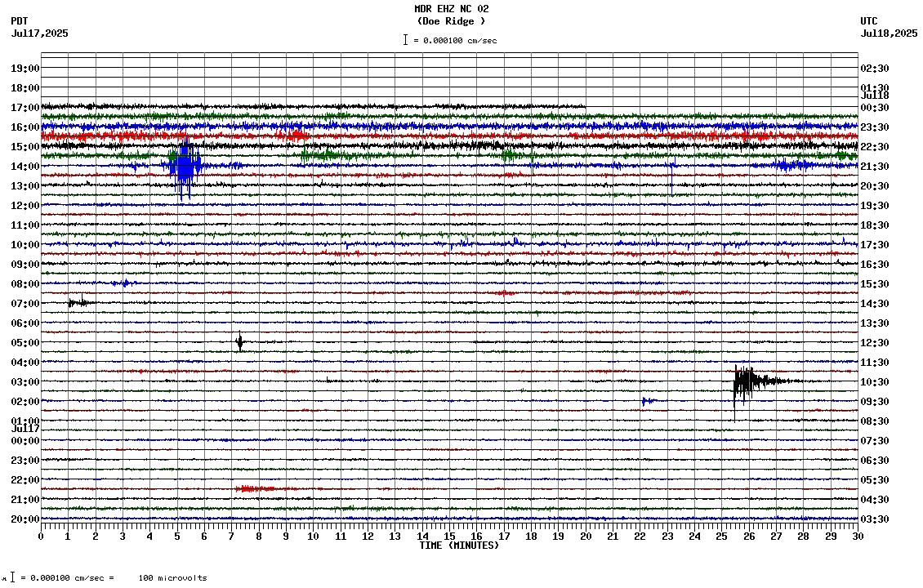Click the '23:00' PDT row label
Viewport: 923px width, 588px height.
(25, 461)
